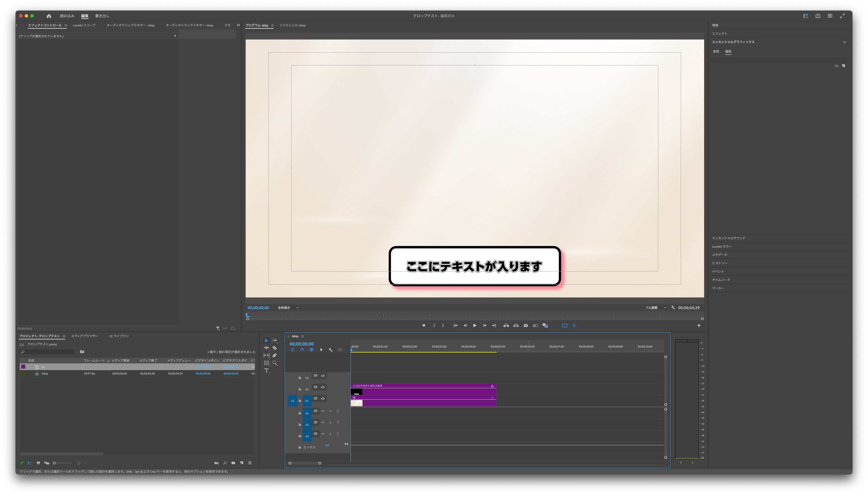Select the Type text tool

click(267, 371)
